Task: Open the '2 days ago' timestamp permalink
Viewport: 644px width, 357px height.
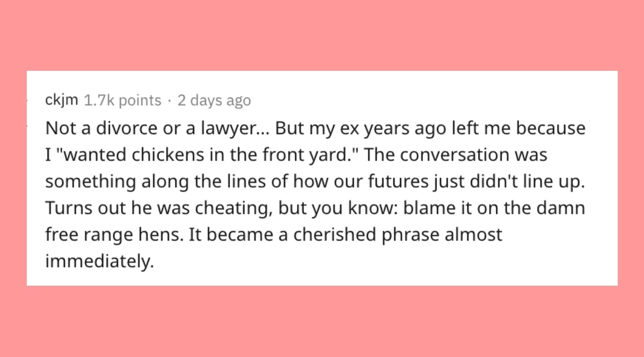Action: [x=214, y=100]
